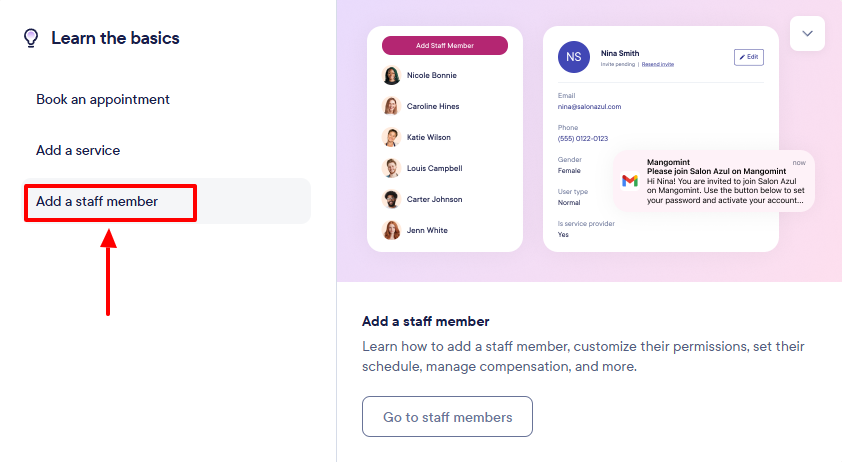This screenshot has height=462, width=842.
Task: Click the Gmail icon in the notification
Action: [x=630, y=181]
